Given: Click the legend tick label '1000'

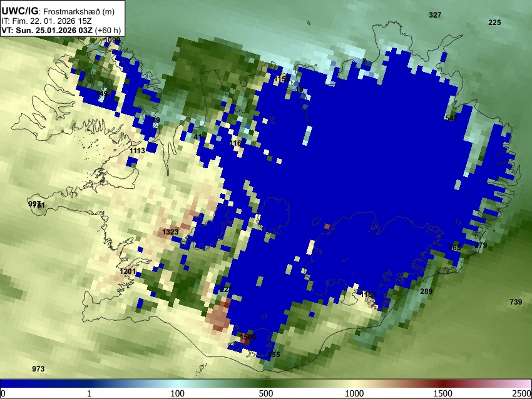Looking at the screenshot, I should (x=354, y=393).
